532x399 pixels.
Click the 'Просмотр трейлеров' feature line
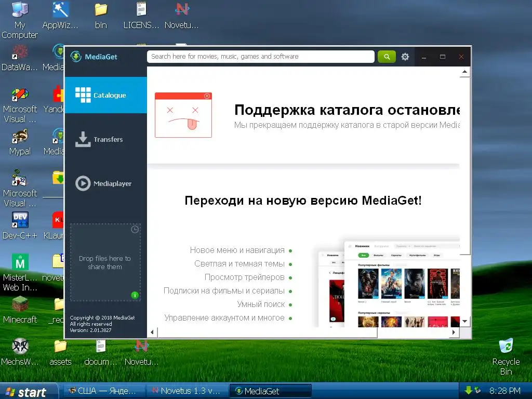pyautogui.click(x=244, y=277)
